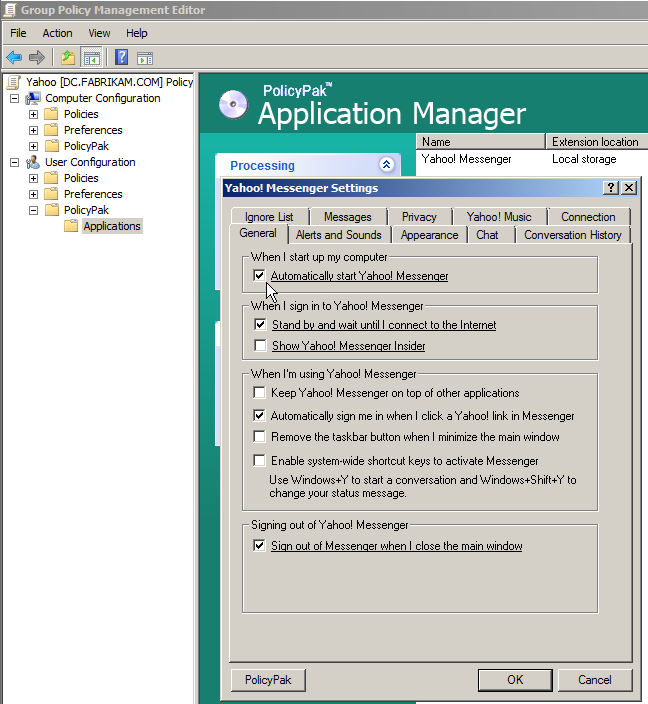The image size is (648, 704).
Task: Click the Group Policy Management Editor title icon
Action: pos(9,9)
